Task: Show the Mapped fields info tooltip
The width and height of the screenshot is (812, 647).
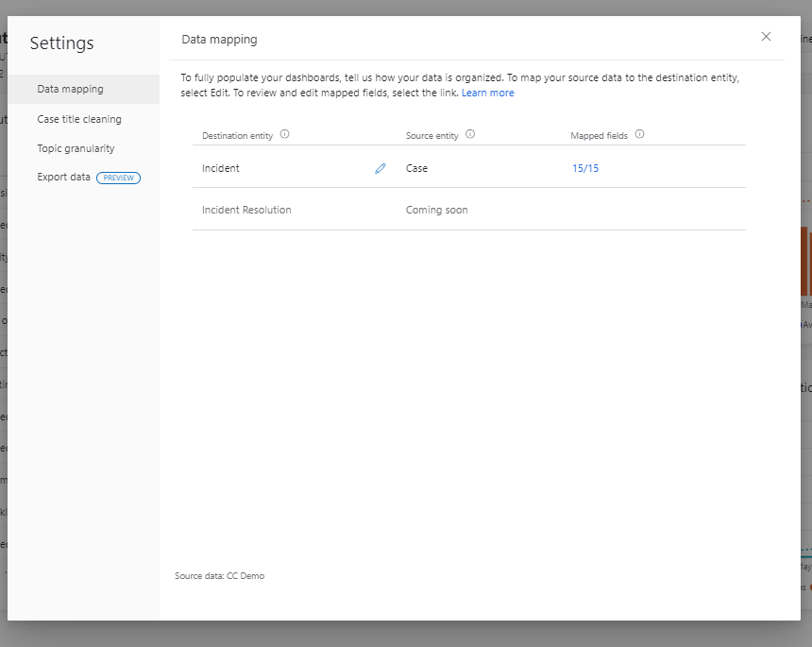Action: point(639,134)
